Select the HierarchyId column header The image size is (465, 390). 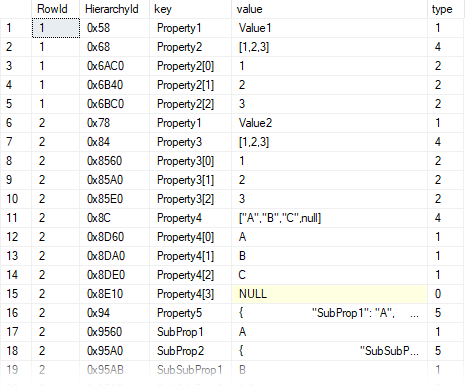[x=114, y=9]
